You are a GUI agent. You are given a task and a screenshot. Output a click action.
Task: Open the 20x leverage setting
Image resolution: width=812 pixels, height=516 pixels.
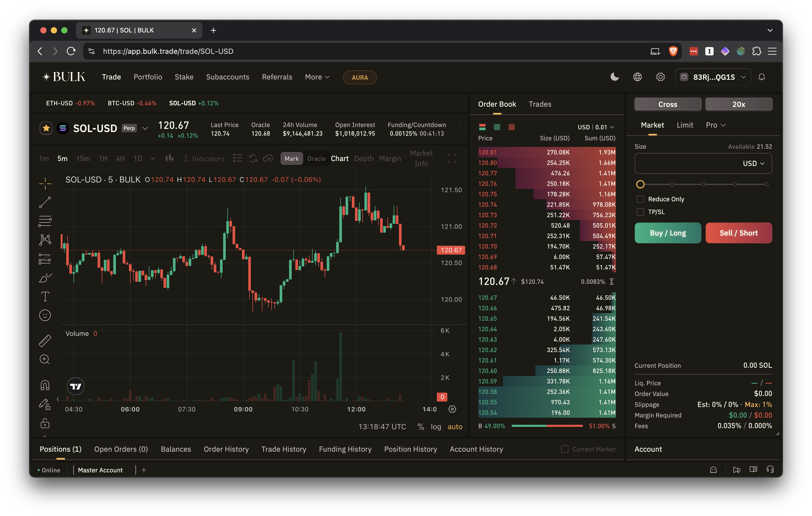click(x=738, y=104)
